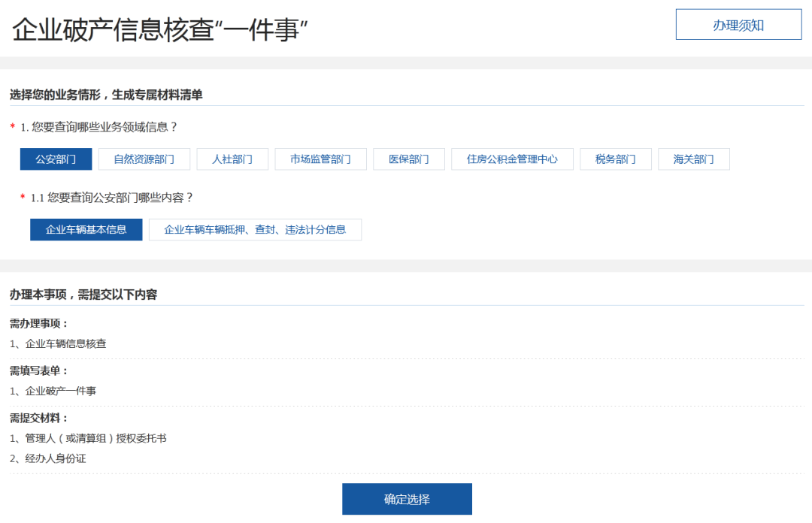The width and height of the screenshot is (812, 523).
Task: Click question 1.1 您要查询公安部门哪些内容 label
Action: point(112,198)
